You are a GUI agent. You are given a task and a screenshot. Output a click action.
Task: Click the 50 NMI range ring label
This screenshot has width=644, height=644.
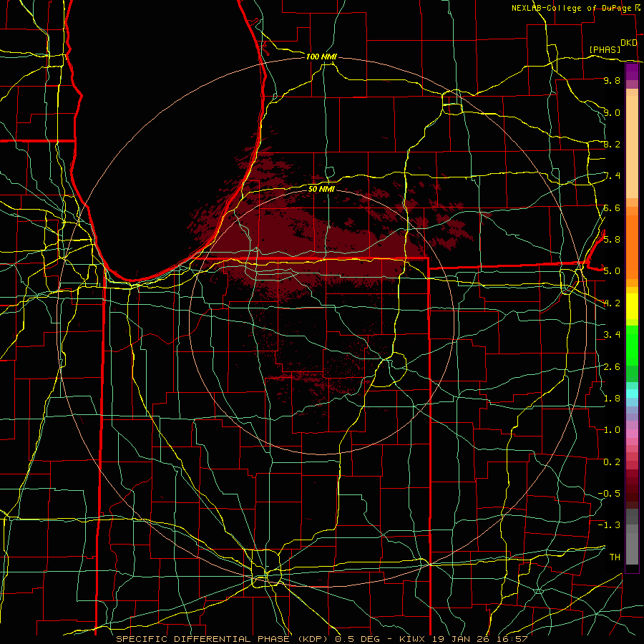pos(321,189)
